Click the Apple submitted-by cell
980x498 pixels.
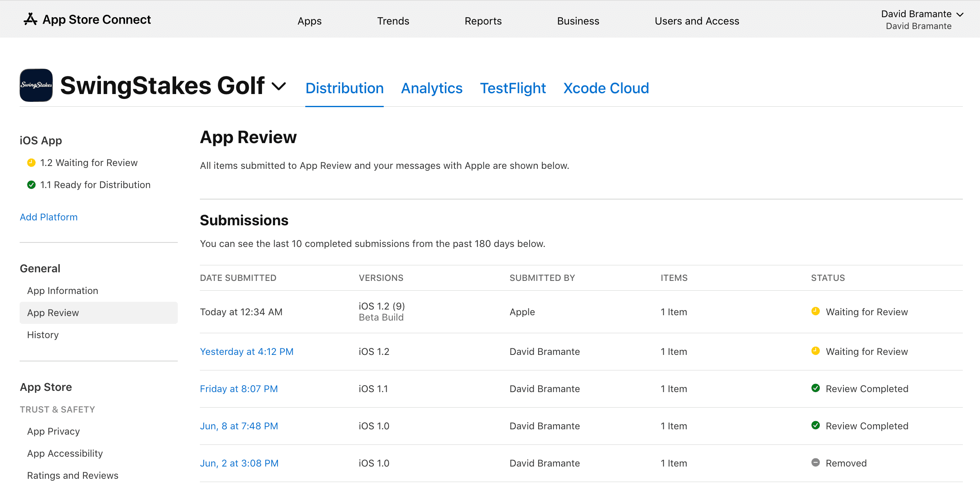tap(522, 312)
